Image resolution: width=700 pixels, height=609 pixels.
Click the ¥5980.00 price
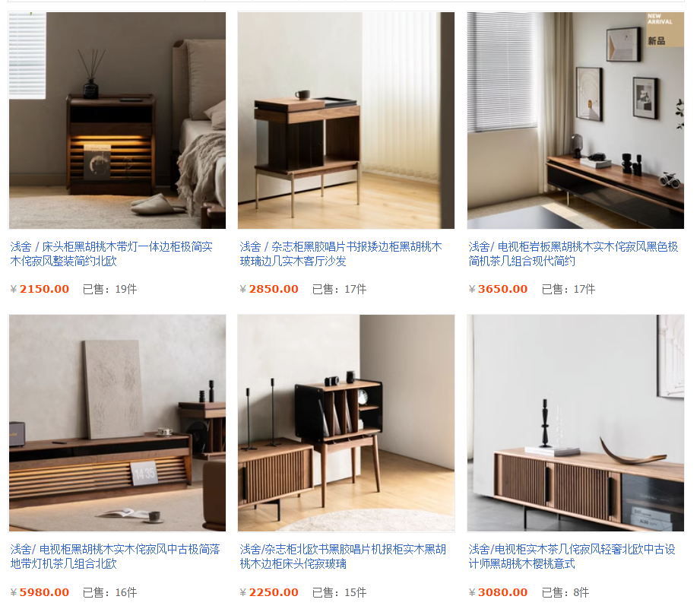pyautogui.click(x=40, y=592)
